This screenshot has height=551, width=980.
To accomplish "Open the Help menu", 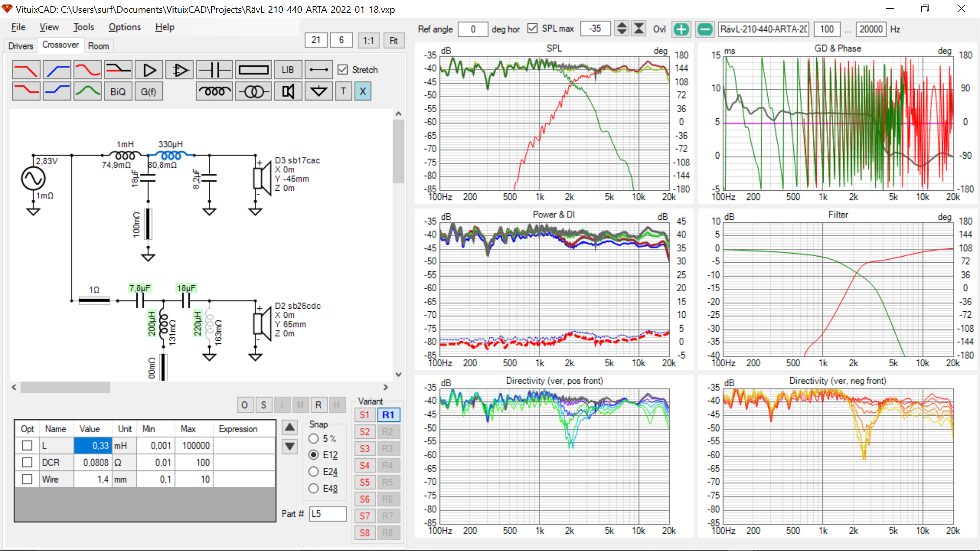I will pos(165,27).
